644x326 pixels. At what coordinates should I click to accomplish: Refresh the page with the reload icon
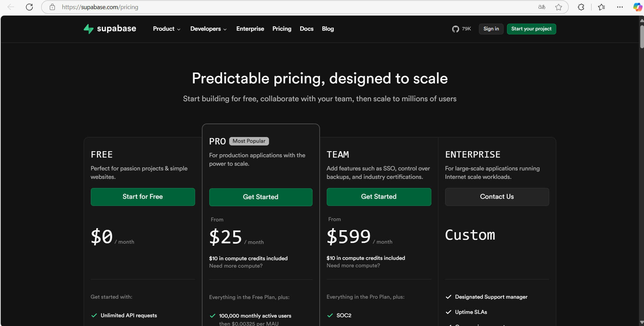click(x=29, y=7)
